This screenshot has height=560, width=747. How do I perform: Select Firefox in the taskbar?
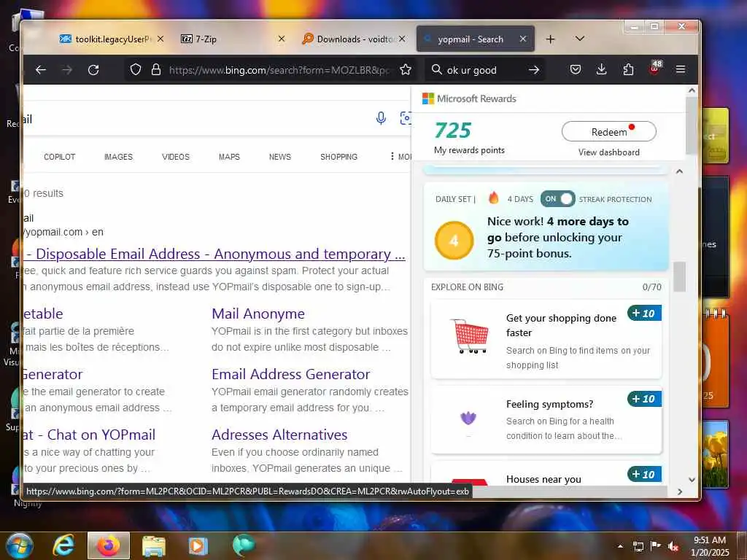tap(109, 545)
